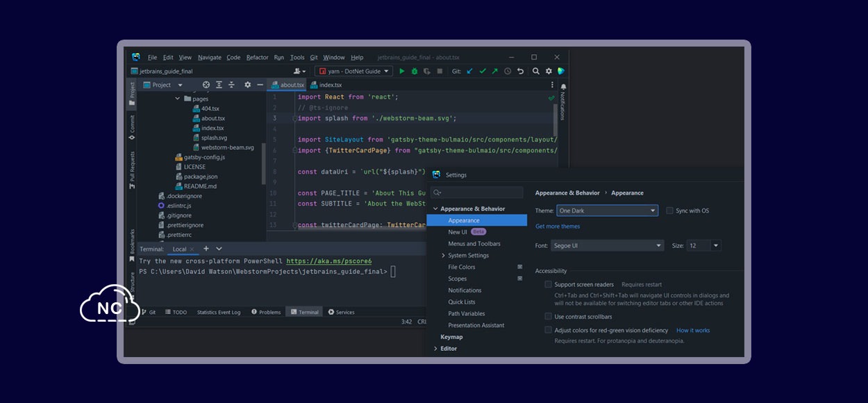
Task: Check Use contrast scrollbars option
Action: tap(549, 316)
